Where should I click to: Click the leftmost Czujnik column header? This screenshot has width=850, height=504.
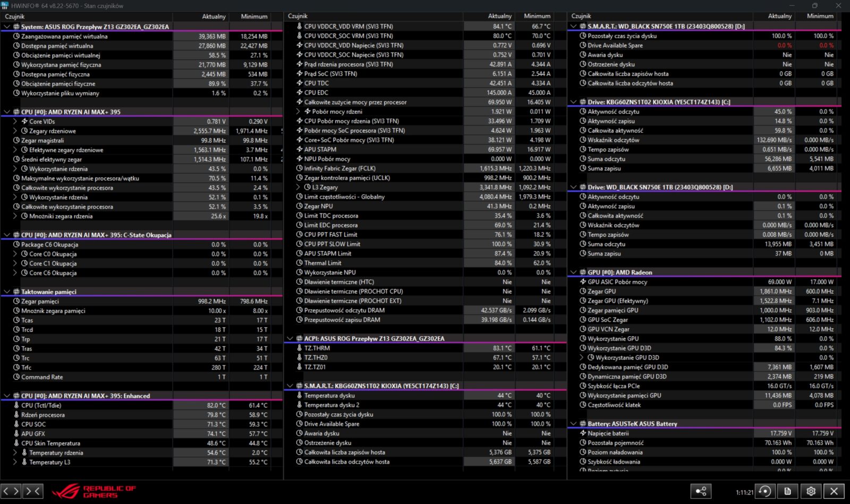point(15,16)
